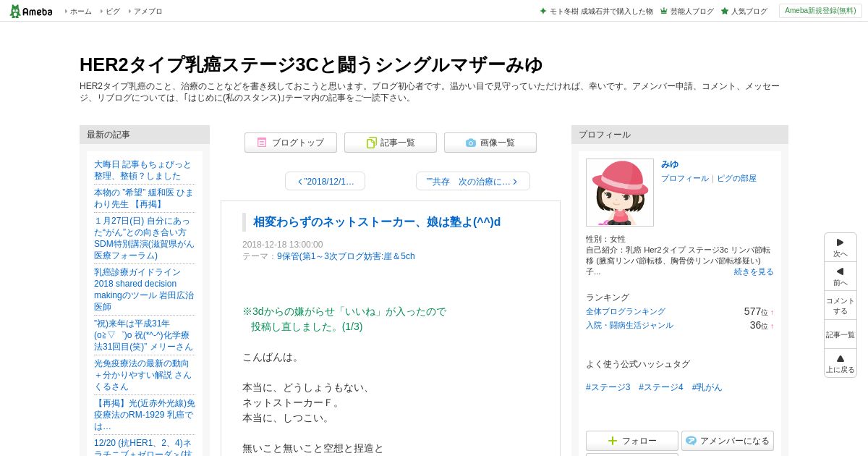The height and width of the screenshot is (456, 868).
Task: Click ブログトップ tab button
Action: [x=291, y=143]
